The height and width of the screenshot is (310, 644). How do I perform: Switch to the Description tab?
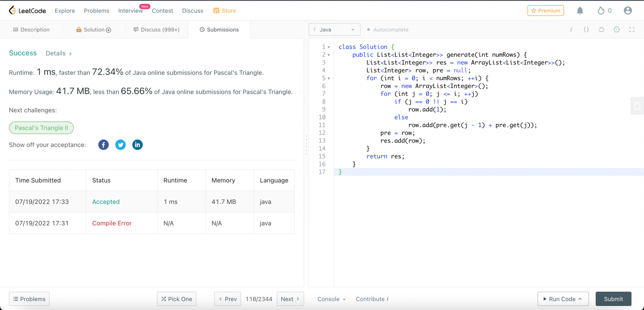click(x=31, y=30)
